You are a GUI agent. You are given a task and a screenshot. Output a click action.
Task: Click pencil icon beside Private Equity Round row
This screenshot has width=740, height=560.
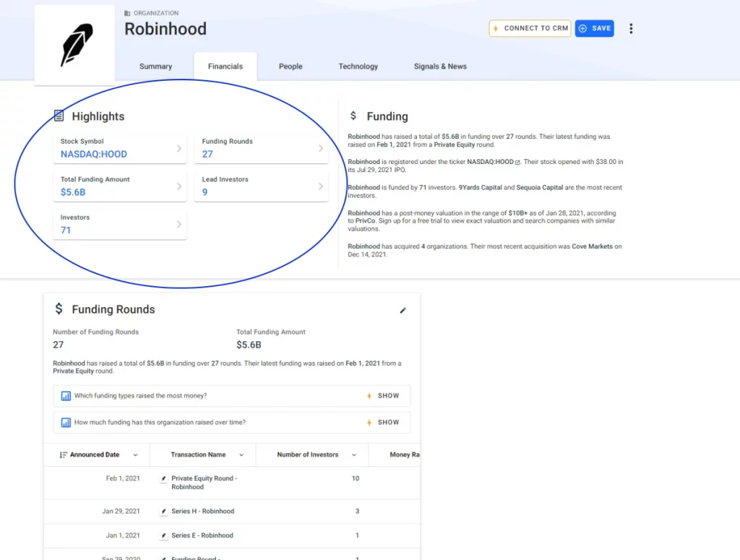(x=163, y=479)
